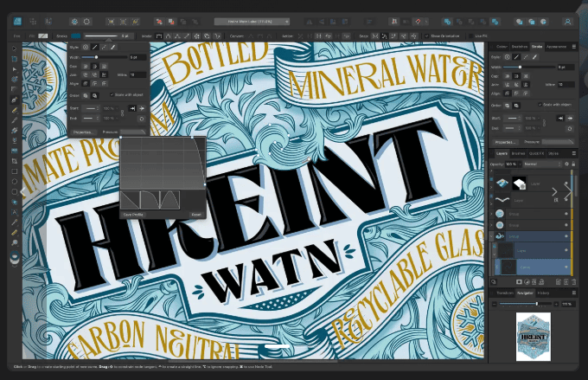This screenshot has height=380, width=588.
Task: Open the Normal blend mode dropdown
Action: point(542,164)
